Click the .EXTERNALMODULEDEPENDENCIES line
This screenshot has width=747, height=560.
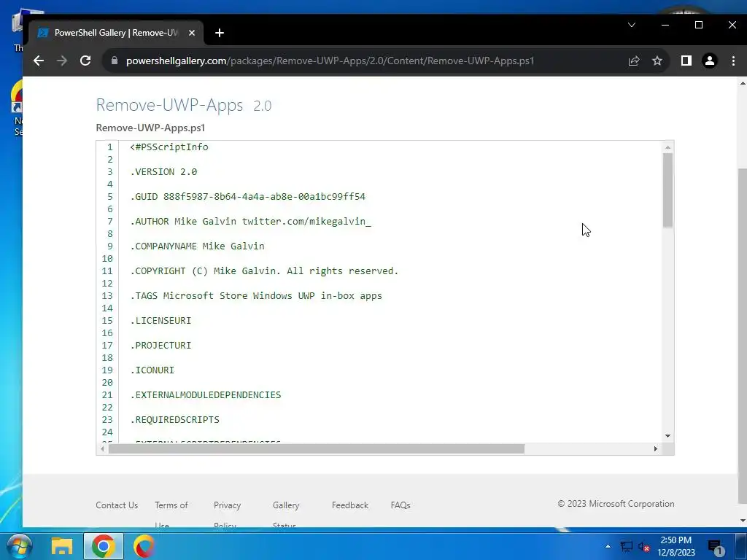coord(205,394)
